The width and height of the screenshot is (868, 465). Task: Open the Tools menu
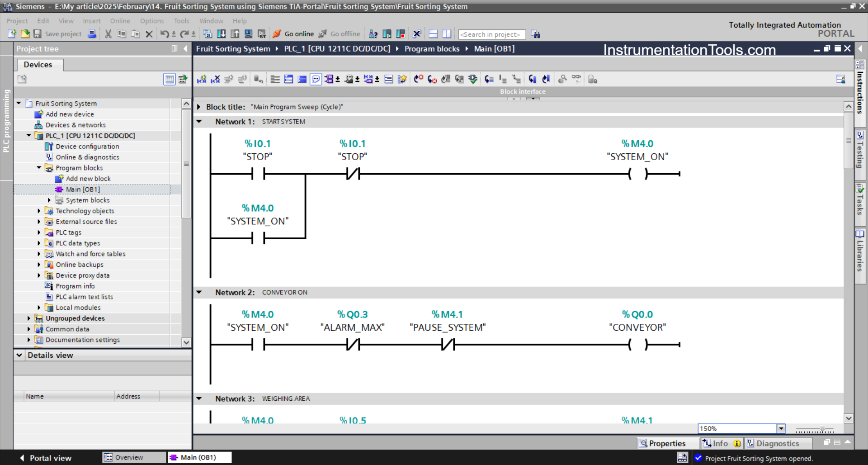tap(182, 21)
